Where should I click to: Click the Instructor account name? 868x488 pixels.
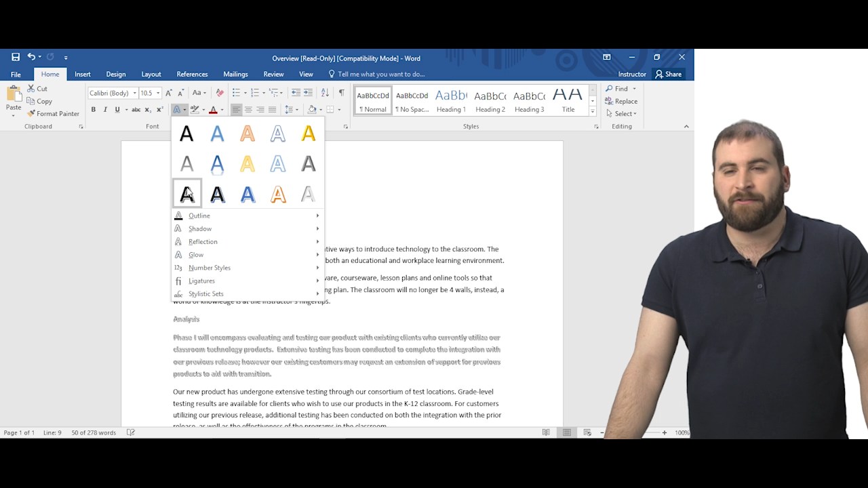click(x=632, y=75)
